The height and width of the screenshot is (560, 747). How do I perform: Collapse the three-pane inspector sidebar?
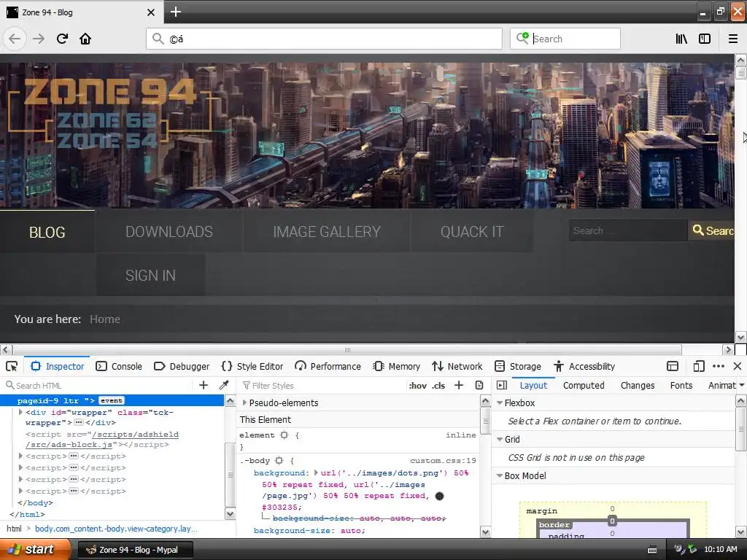(x=502, y=385)
